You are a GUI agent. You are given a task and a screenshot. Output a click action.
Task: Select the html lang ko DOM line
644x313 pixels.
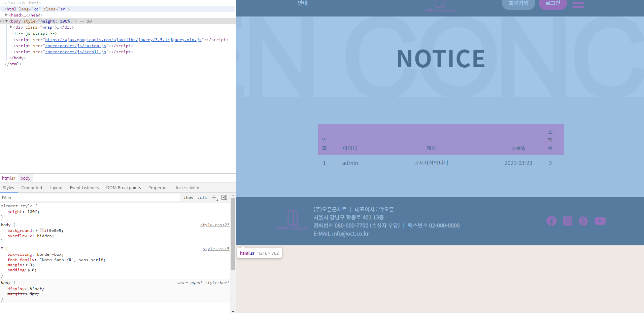point(117,9)
